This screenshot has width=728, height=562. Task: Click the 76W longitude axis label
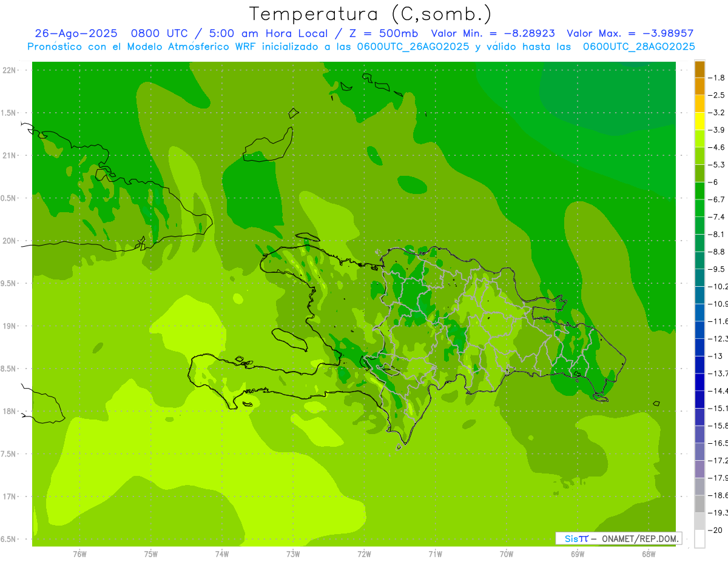point(79,554)
